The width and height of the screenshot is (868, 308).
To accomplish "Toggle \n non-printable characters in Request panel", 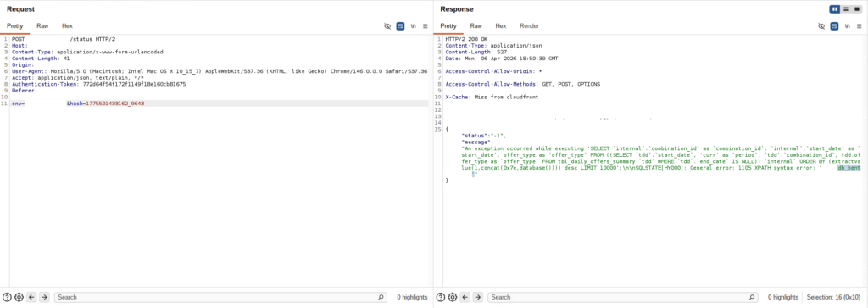I will (x=413, y=26).
